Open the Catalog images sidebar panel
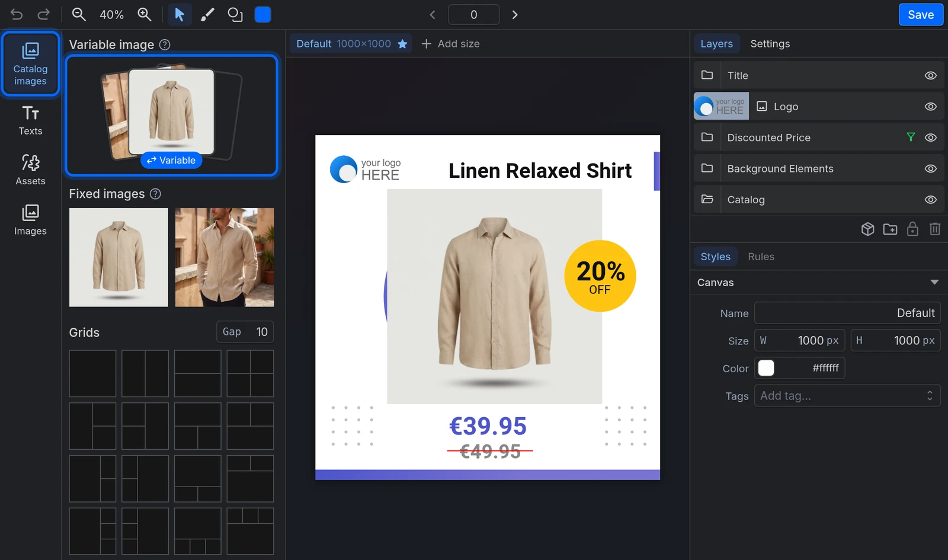The image size is (948, 560). coord(30,64)
